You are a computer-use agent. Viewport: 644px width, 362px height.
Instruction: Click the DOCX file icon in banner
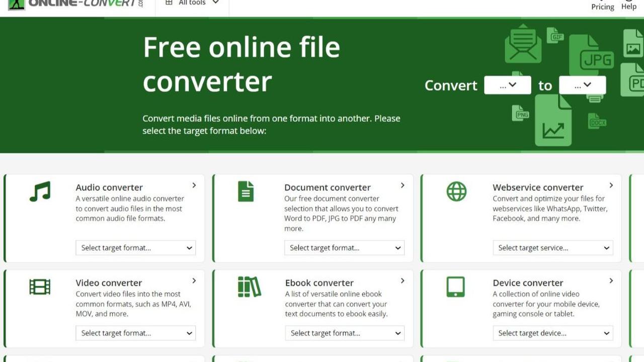pos(597,121)
